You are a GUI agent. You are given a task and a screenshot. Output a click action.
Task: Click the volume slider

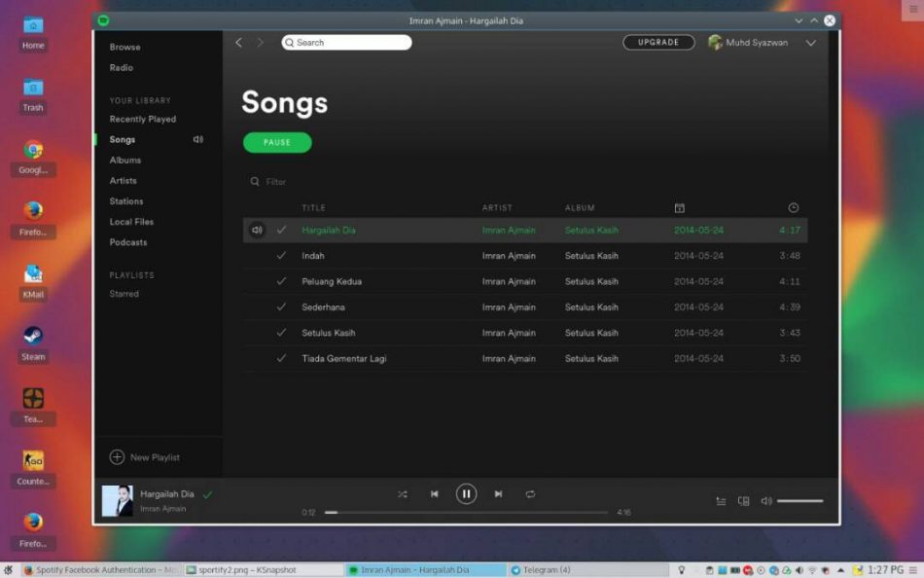pos(800,501)
